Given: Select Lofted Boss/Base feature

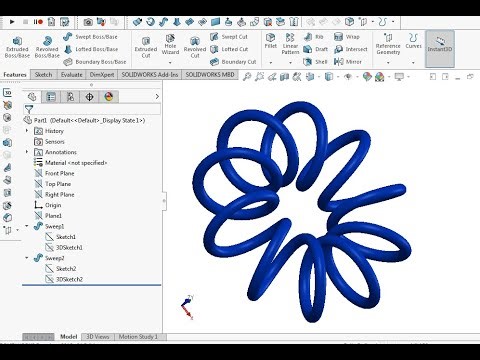Looking at the screenshot, I should coord(90,49).
